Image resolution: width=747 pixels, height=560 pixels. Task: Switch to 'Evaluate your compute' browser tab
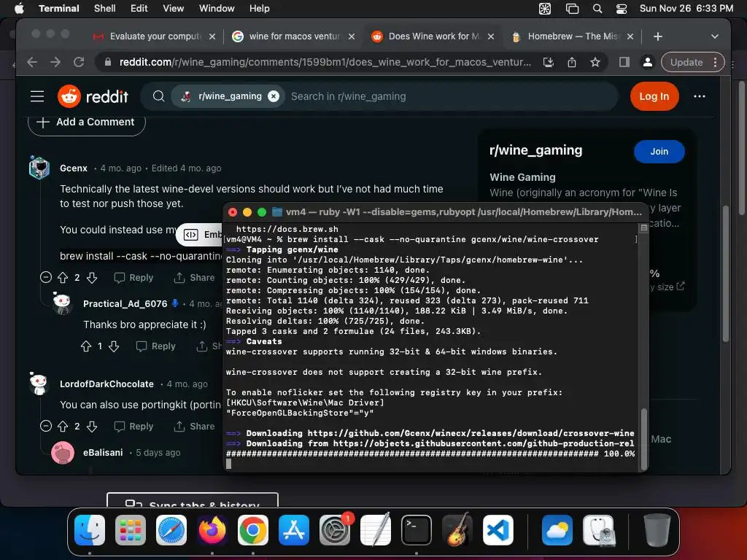pos(155,36)
